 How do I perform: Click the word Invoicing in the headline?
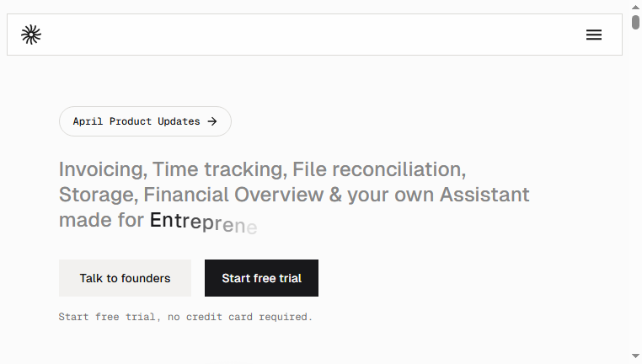click(103, 169)
